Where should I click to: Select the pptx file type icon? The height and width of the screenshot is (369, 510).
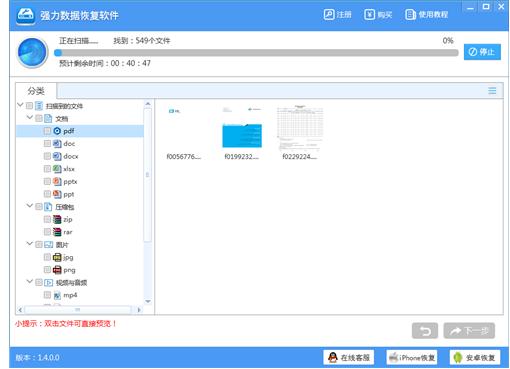coord(57,182)
